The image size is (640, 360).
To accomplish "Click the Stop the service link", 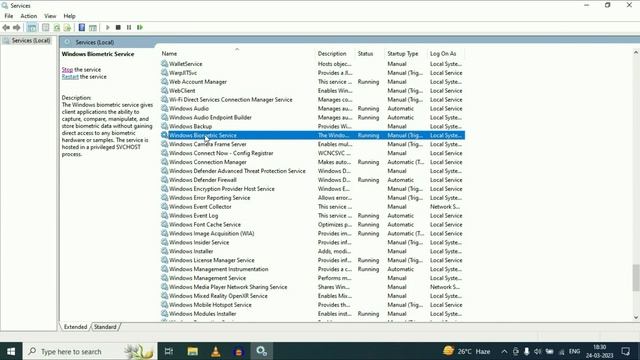I will [x=67, y=70].
